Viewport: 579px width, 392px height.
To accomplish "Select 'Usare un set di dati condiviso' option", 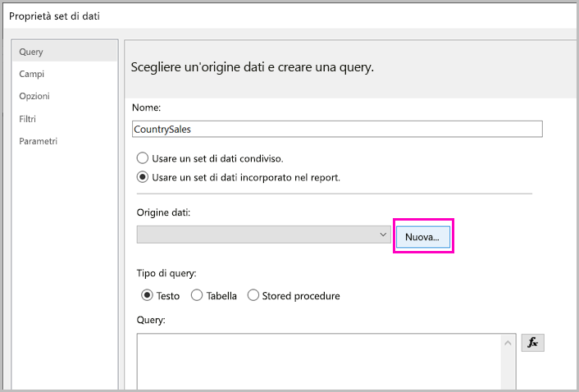I will coord(143,157).
